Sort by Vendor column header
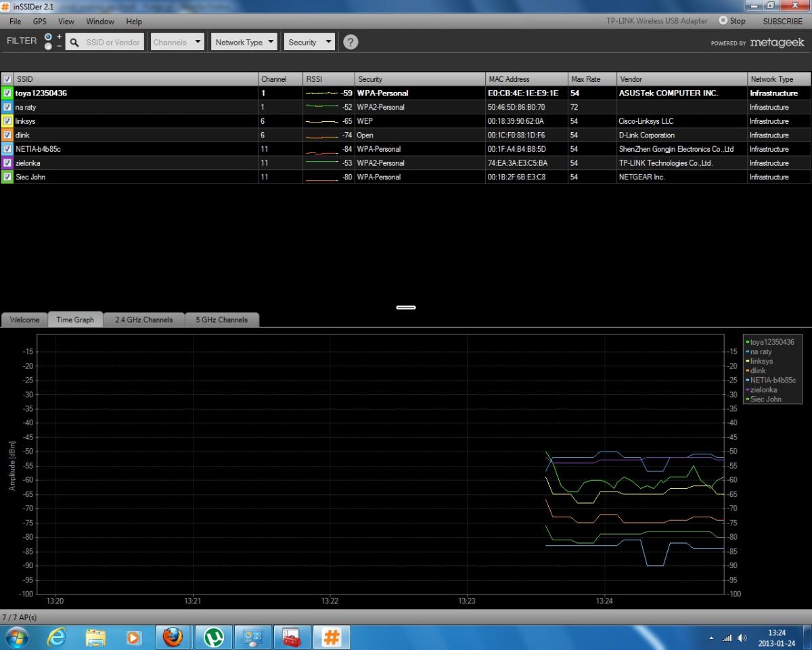 pyautogui.click(x=682, y=79)
